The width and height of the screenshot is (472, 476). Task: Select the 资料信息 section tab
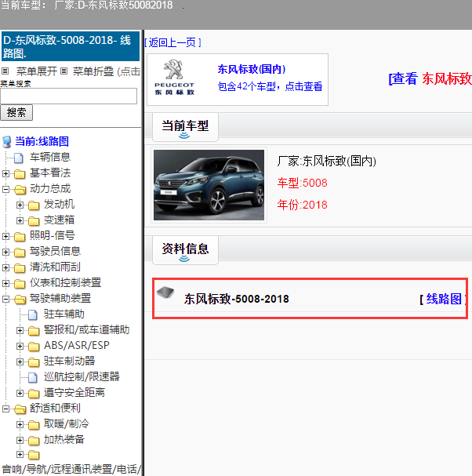point(185,250)
